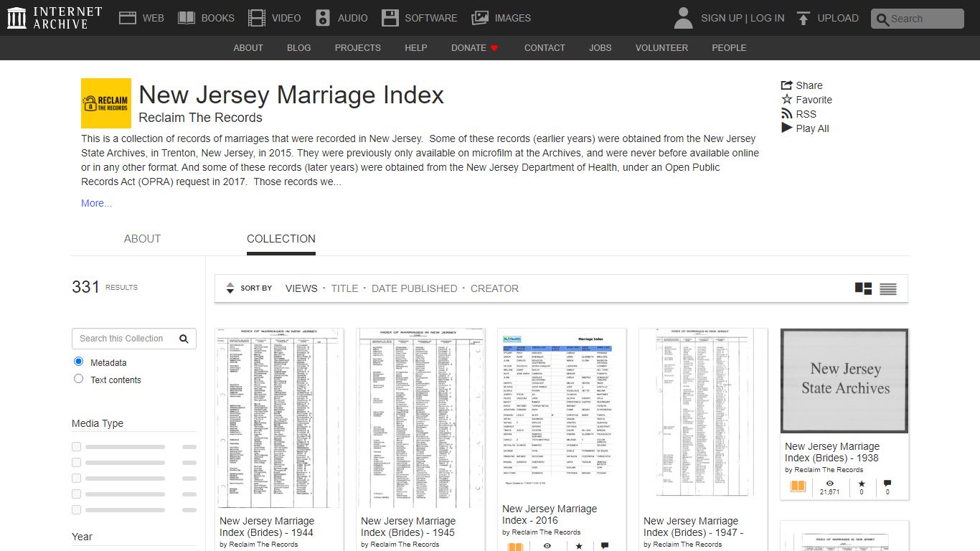Open the Images section icon
This screenshot has height=551, width=980.
tap(480, 18)
